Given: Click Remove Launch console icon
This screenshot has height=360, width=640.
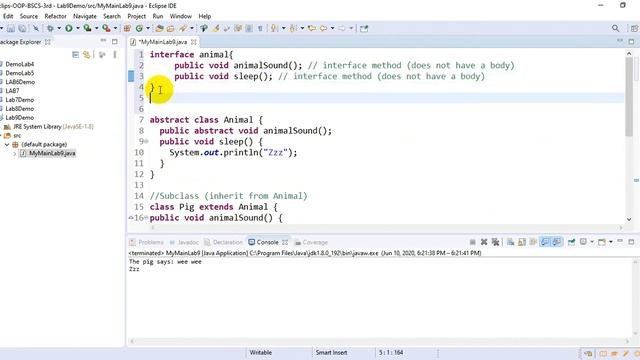Looking at the screenshot, I should (484, 242).
